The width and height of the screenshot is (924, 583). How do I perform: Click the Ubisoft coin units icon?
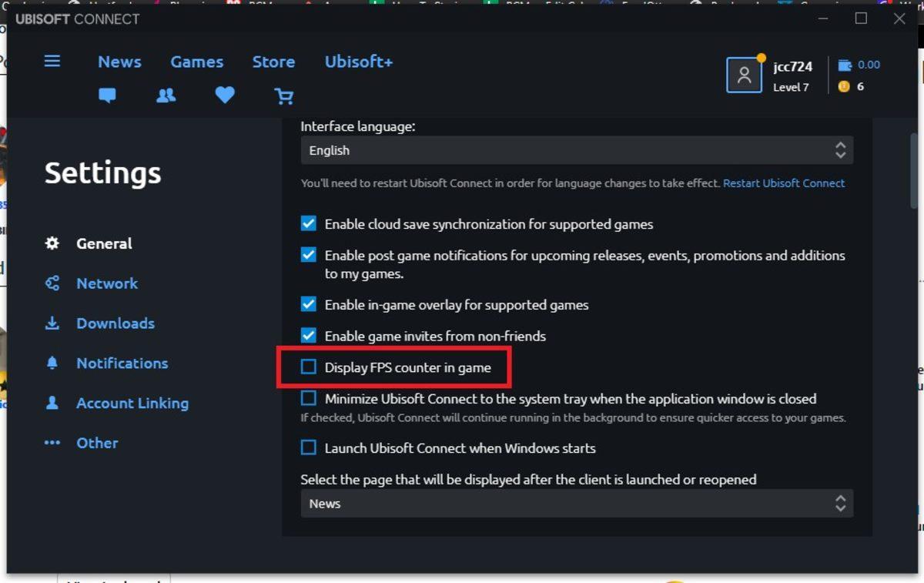point(844,86)
